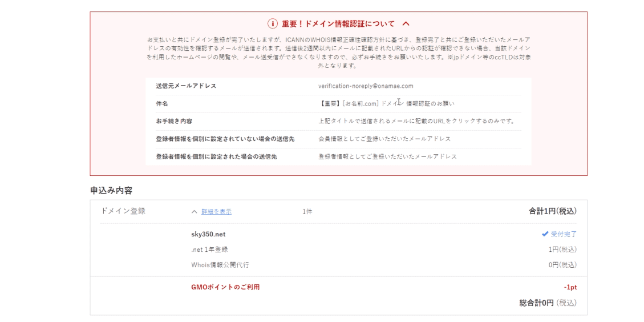Open the 詳細を表示 link
This screenshot has height=322, width=644.
coord(216,212)
